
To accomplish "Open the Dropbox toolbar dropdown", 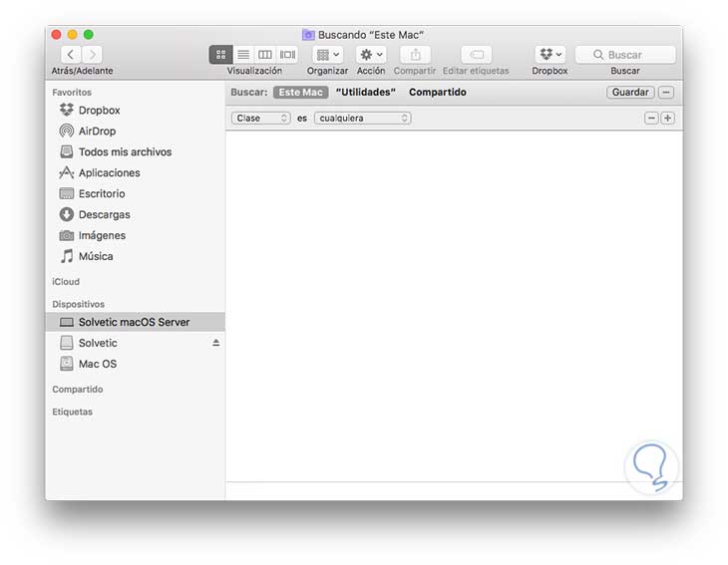I will click(x=550, y=55).
